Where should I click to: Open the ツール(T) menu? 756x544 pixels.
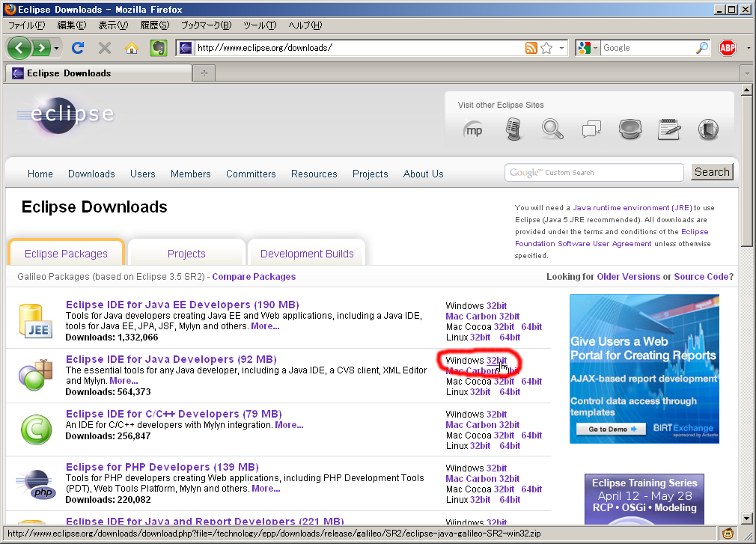(x=260, y=25)
